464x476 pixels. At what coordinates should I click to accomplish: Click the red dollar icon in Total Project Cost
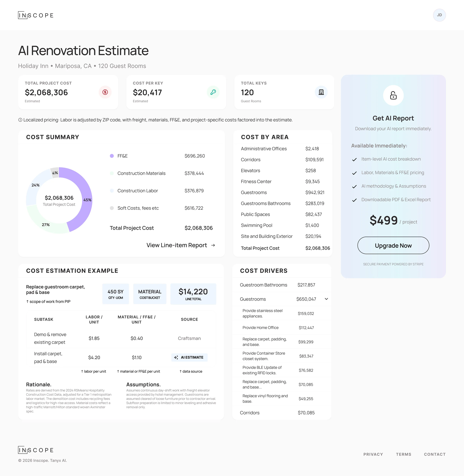(105, 92)
